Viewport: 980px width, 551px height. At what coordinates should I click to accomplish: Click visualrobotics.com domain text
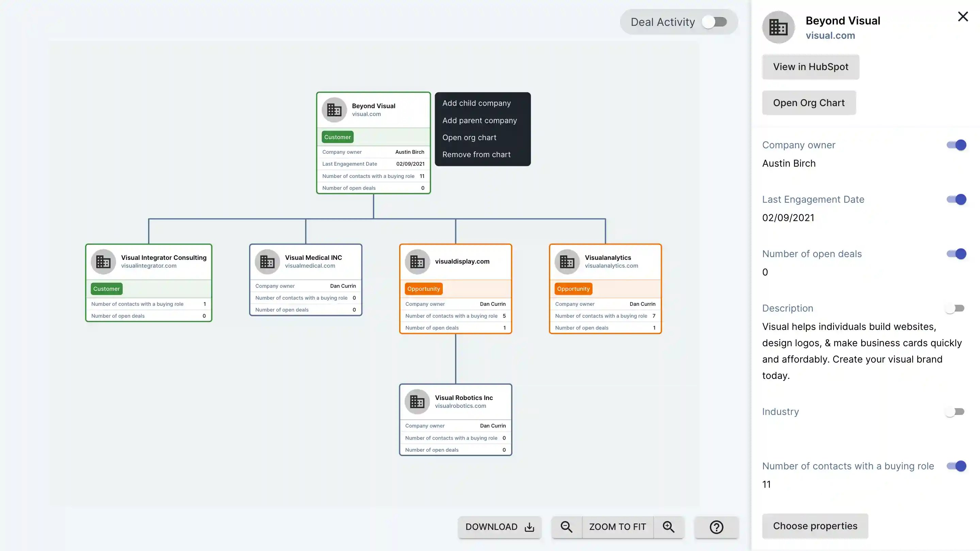(x=460, y=406)
